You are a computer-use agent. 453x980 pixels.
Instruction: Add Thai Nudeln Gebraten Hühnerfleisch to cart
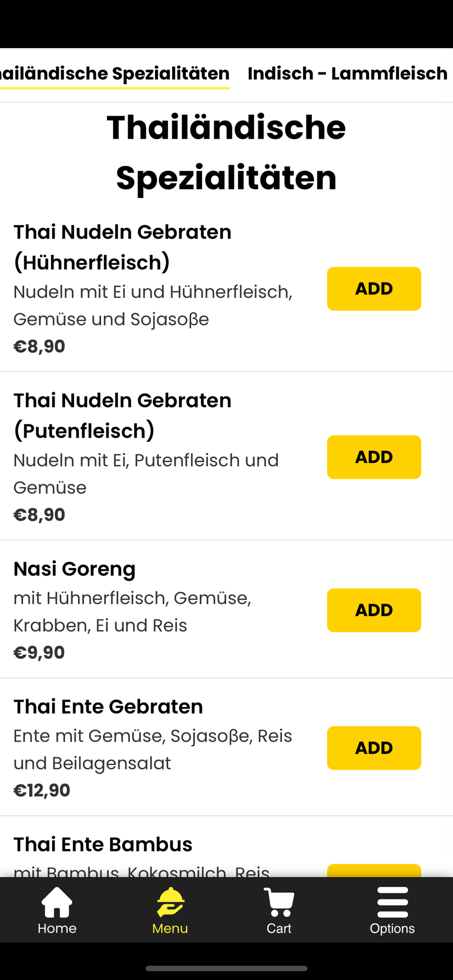[x=374, y=289]
